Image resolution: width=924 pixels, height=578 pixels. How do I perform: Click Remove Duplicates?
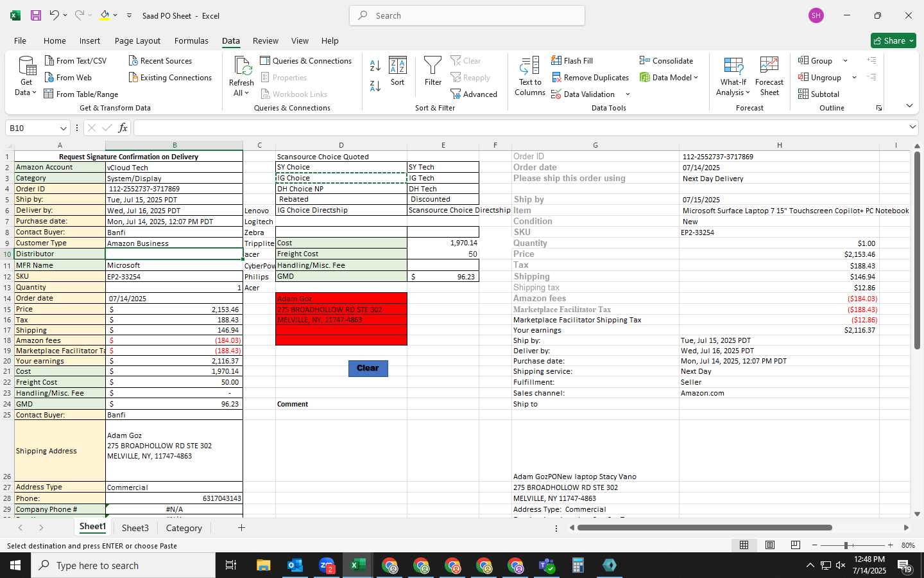tap(590, 78)
